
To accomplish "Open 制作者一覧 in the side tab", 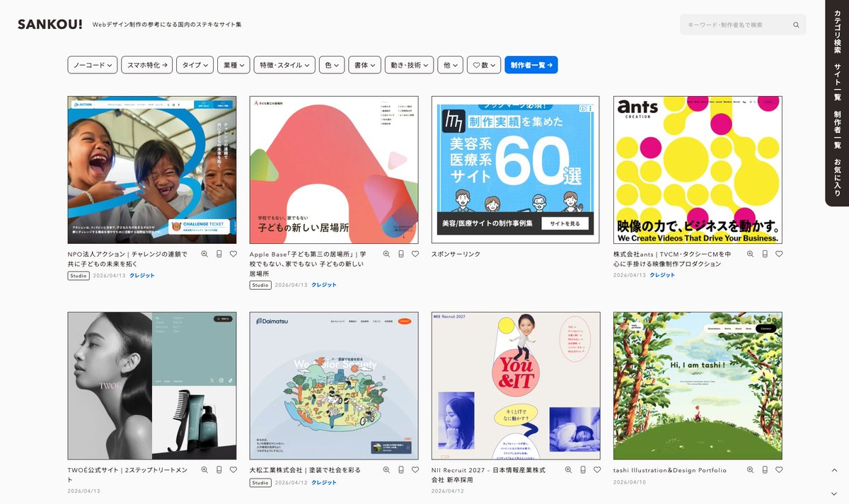I will pos(838,129).
